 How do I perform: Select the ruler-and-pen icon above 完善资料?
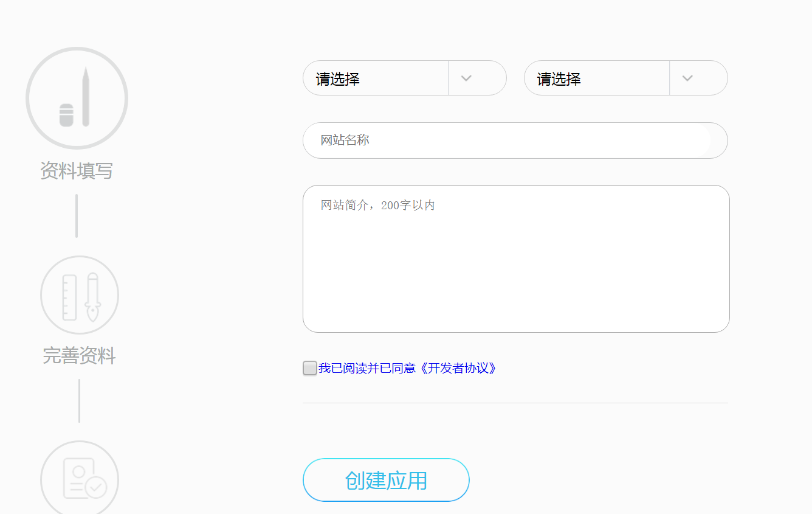(x=79, y=295)
